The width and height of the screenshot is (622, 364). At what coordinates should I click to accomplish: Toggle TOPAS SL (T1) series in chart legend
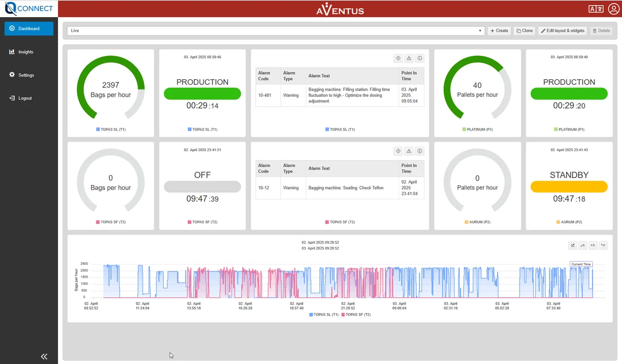(323, 314)
